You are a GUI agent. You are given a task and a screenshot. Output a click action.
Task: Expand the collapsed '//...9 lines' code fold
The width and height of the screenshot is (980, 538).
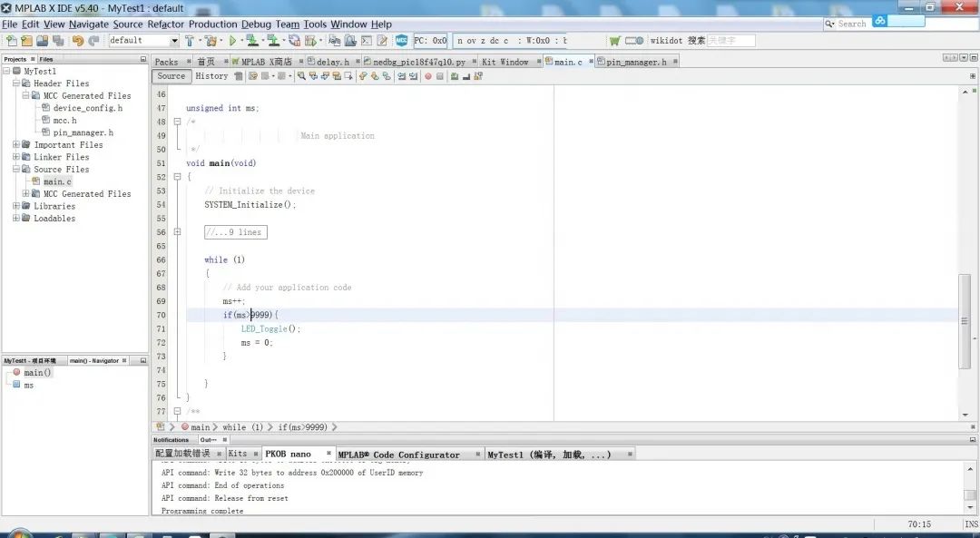(x=235, y=232)
